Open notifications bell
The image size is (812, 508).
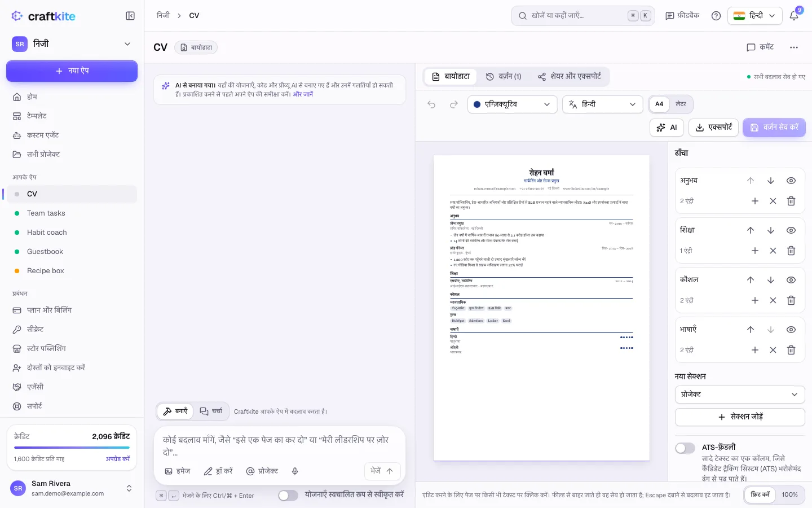(794, 16)
